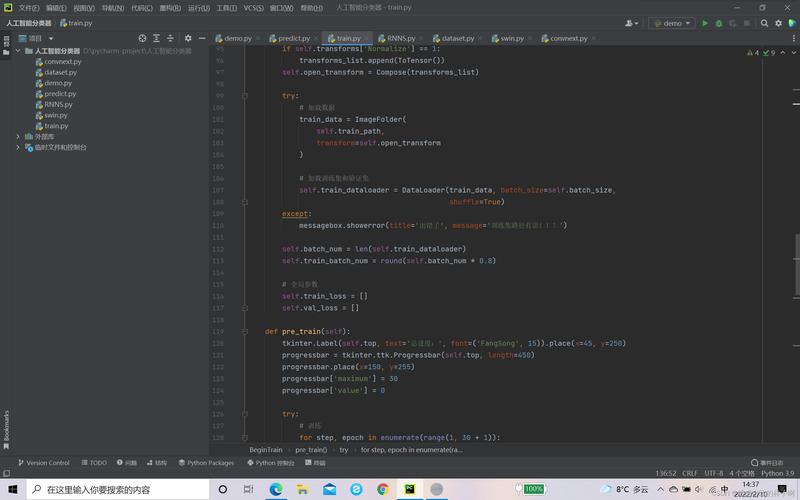Screen dimensions: 800x500
Task: Close the swin.py editor tab
Action: click(x=530, y=38)
